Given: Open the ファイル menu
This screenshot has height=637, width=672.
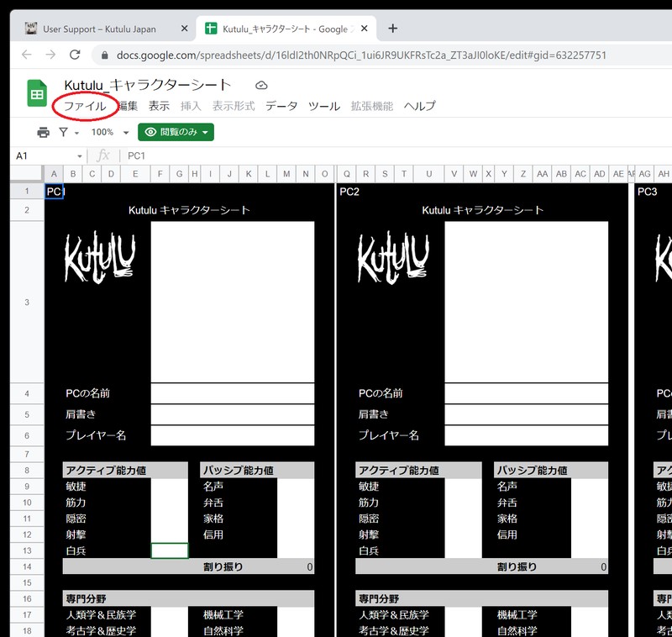Looking at the screenshot, I should pos(85,107).
